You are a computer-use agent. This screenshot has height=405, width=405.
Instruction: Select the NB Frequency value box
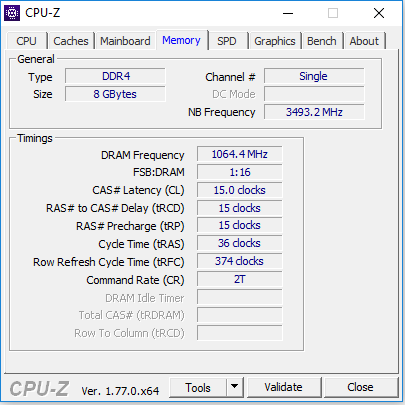[314, 112]
